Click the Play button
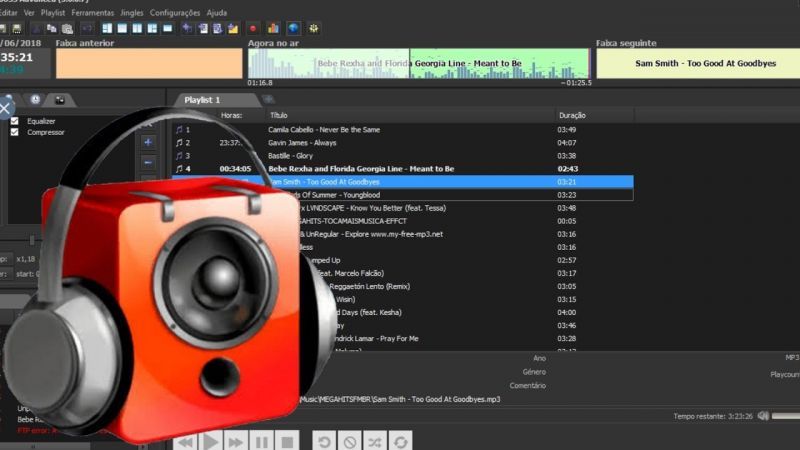 [210, 441]
